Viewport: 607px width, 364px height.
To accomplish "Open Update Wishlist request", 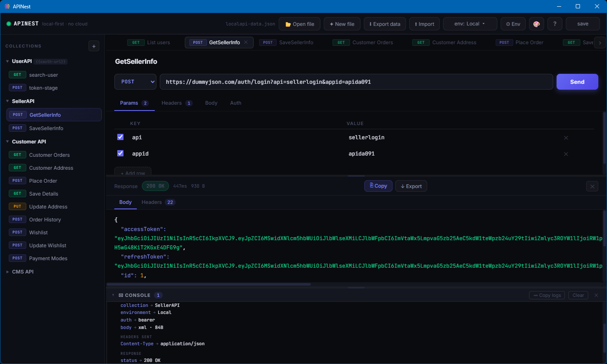I will (x=54, y=246).
